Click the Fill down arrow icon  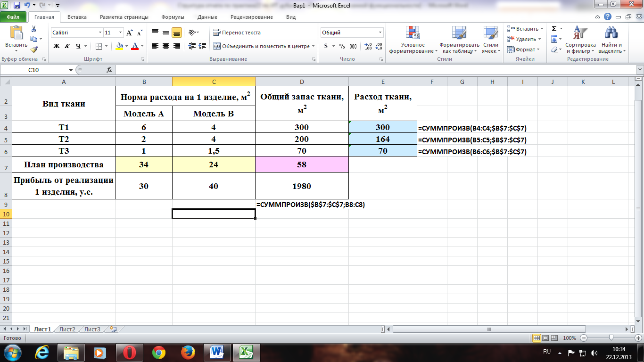pos(554,40)
